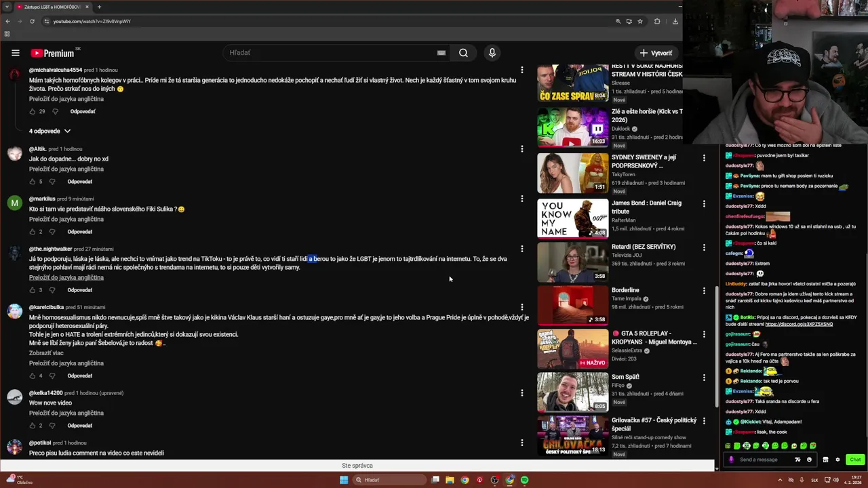The height and width of the screenshot is (488, 868).
Task: Dislike the comment by @michalvalcuha4554
Action: (55, 111)
